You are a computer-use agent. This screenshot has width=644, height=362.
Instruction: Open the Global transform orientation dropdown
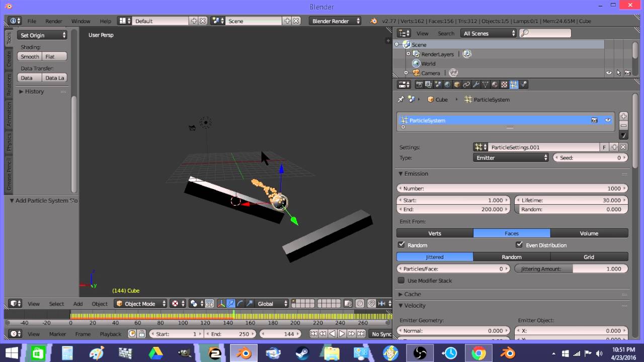click(272, 304)
